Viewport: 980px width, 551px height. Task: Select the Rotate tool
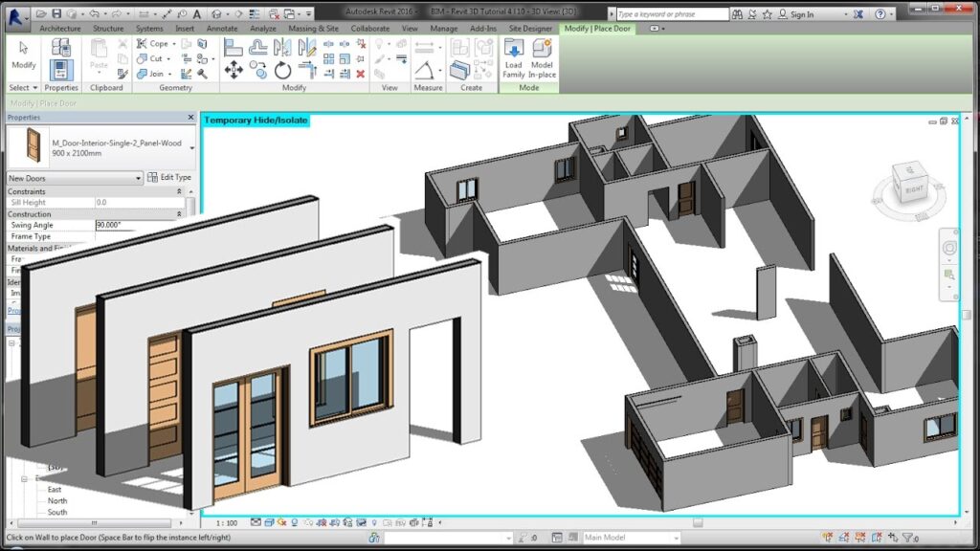[x=282, y=70]
